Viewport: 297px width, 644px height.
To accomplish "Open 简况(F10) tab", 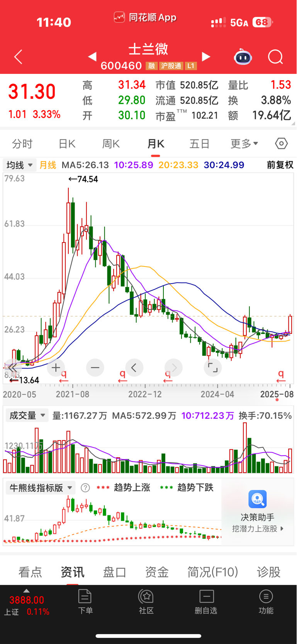I will [213, 572].
